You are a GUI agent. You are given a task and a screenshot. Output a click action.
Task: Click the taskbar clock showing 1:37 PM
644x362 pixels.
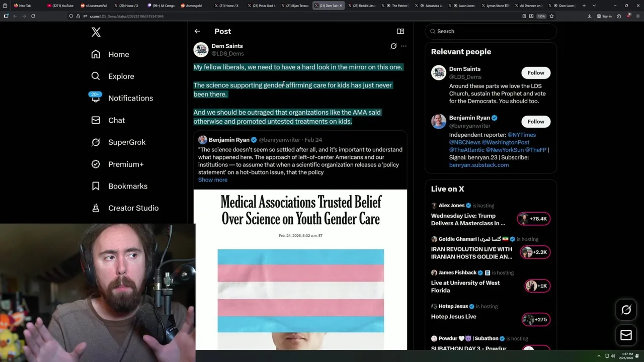click(627, 356)
